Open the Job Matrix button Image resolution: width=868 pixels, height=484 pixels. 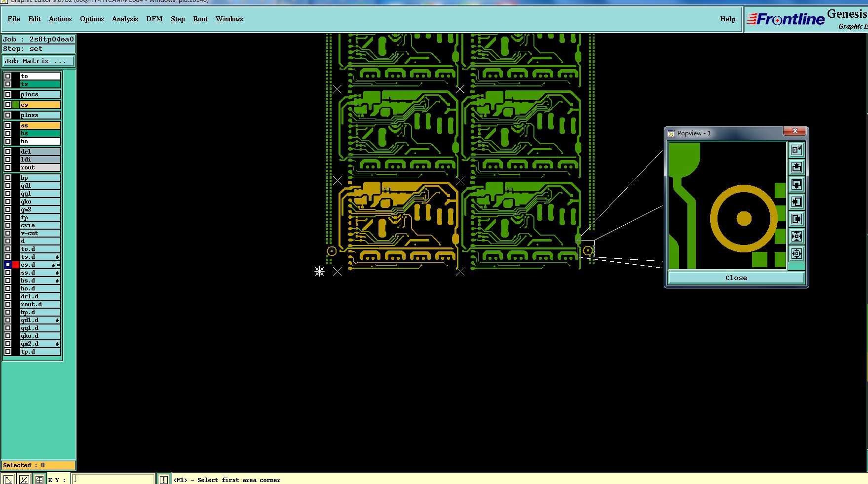tap(38, 61)
